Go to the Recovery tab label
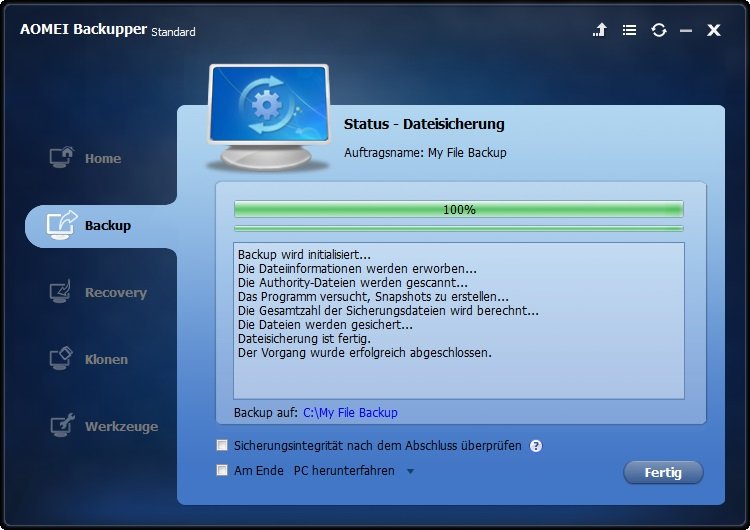 tap(116, 292)
